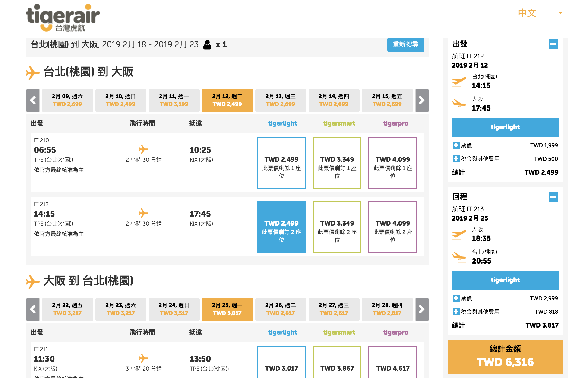This screenshot has width=588, height=379.
Task: Choose tigerpro TWD 4,617 fare for IT 211
Action: 392,362
